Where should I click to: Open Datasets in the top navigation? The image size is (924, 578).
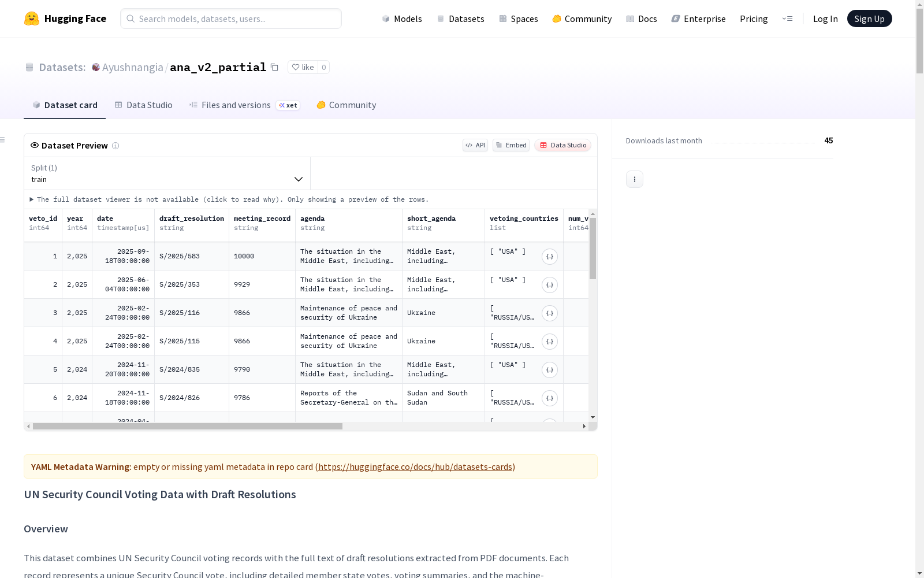click(x=460, y=18)
